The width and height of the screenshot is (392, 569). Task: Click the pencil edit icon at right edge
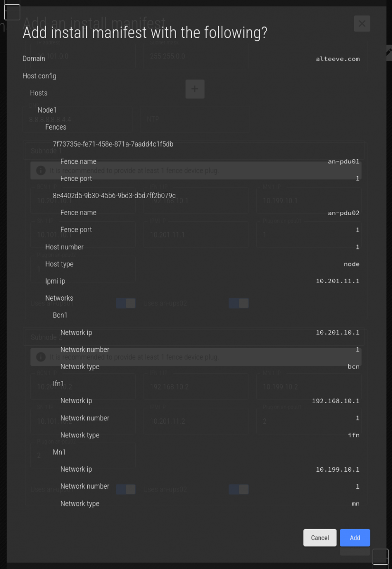(x=389, y=51)
